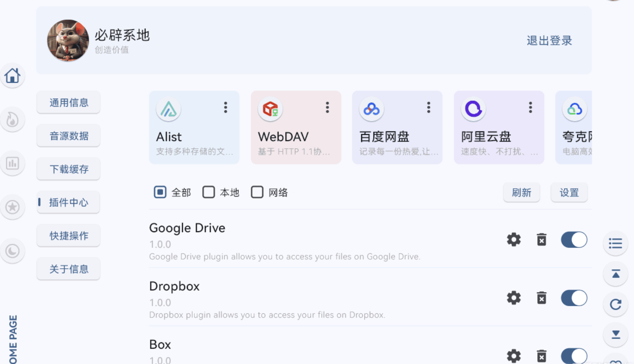Expand WebDAV card more options menu
The width and height of the screenshot is (634, 364).
[x=327, y=107]
